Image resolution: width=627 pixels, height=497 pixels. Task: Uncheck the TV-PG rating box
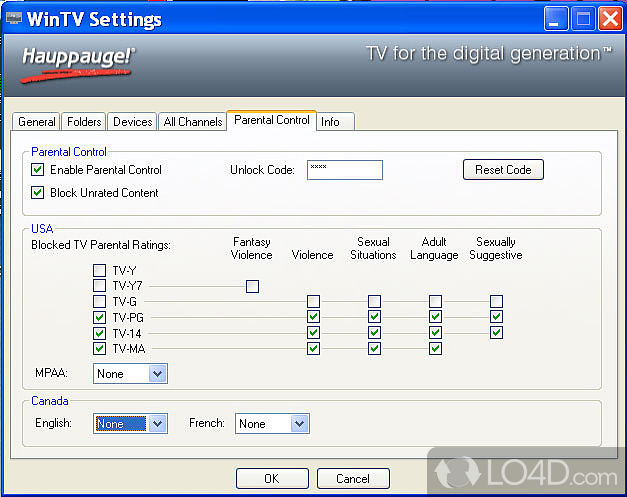click(99, 317)
